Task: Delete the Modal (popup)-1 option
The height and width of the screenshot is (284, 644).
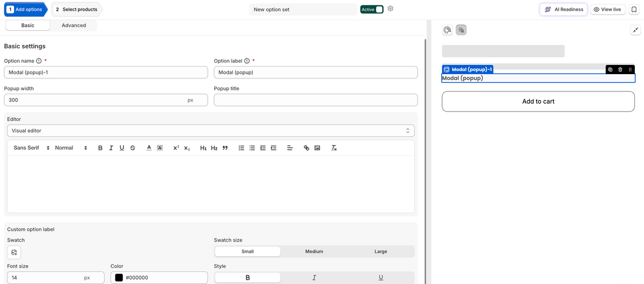Action: tap(620, 69)
